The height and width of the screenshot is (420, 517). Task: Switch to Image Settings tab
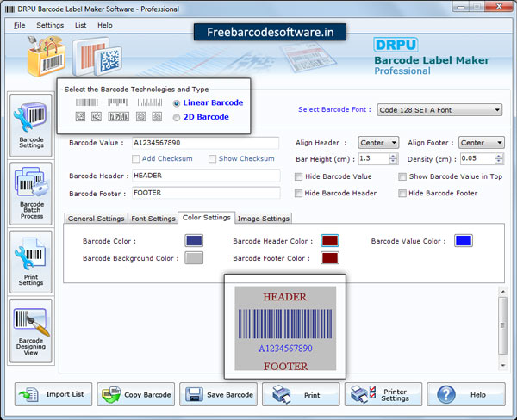point(263,219)
